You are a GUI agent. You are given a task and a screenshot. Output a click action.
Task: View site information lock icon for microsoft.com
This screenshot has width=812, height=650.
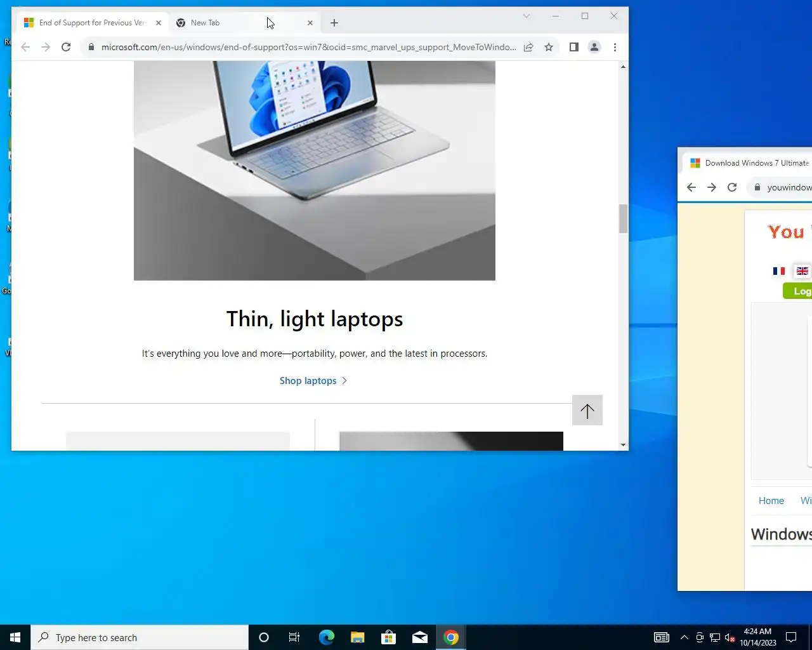(91, 47)
